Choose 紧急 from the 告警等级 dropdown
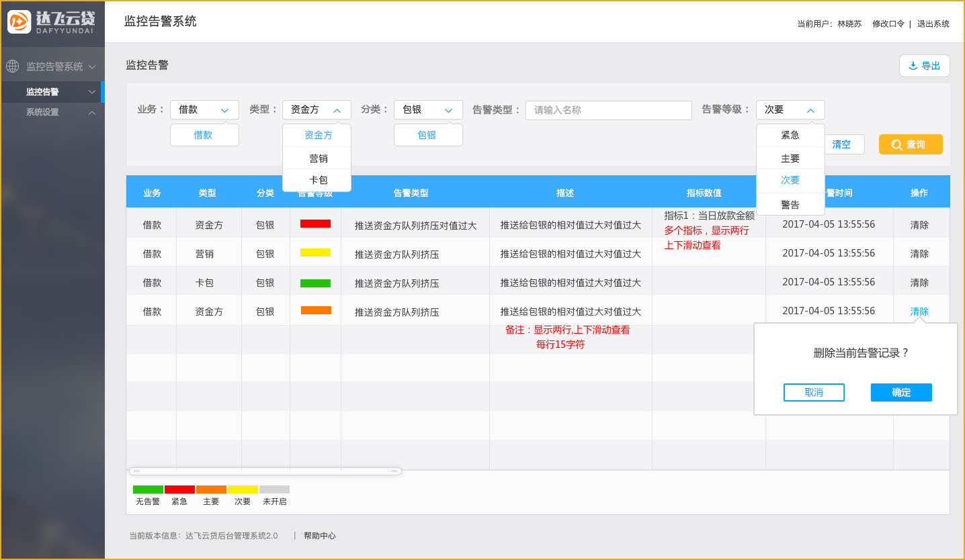 click(790, 134)
